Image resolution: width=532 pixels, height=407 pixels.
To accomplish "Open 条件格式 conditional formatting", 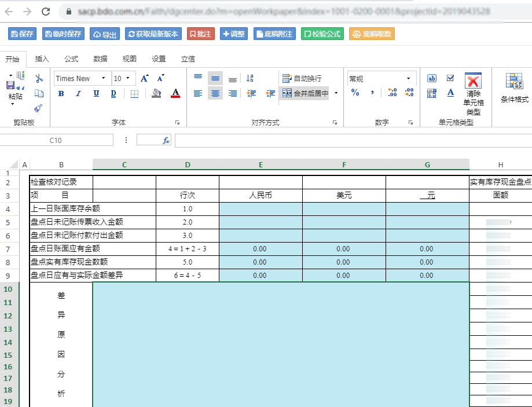I will click(x=515, y=87).
